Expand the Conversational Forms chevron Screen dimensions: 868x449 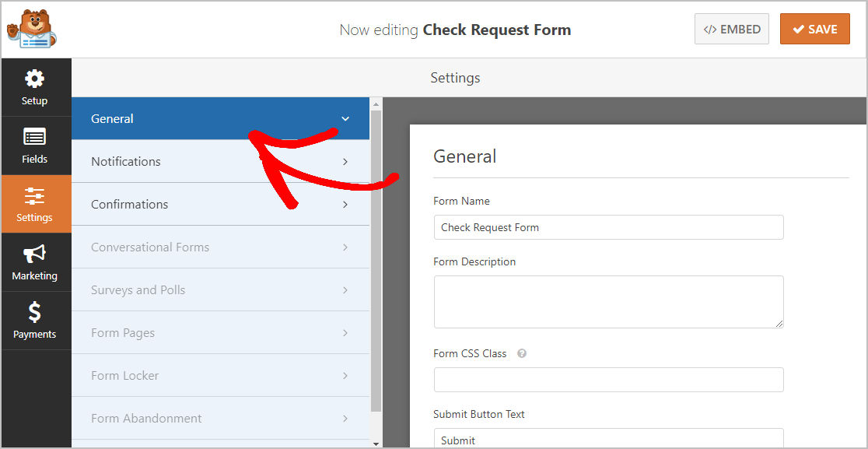click(345, 247)
